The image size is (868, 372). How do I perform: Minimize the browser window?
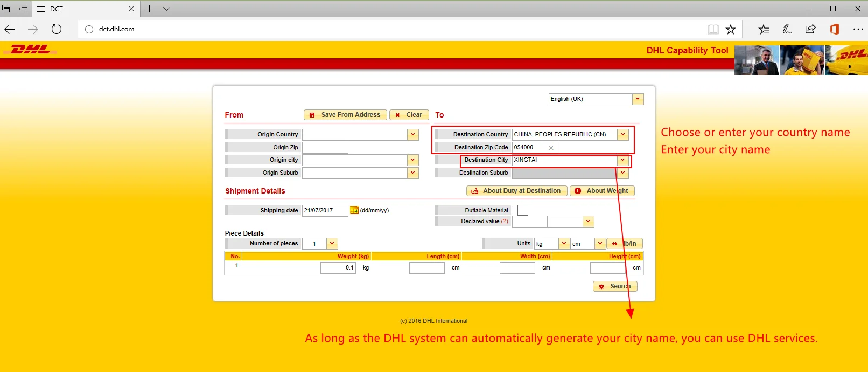tap(808, 9)
